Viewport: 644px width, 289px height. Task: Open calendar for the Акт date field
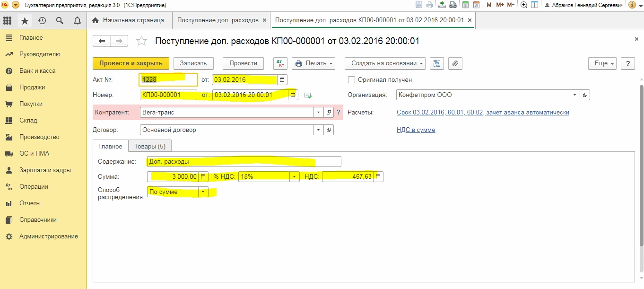(x=282, y=79)
